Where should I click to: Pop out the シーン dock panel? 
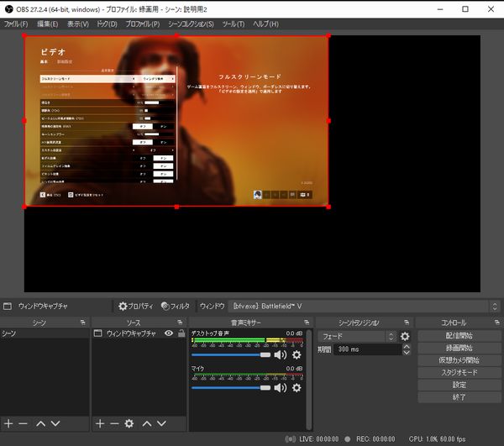(x=83, y=323)
